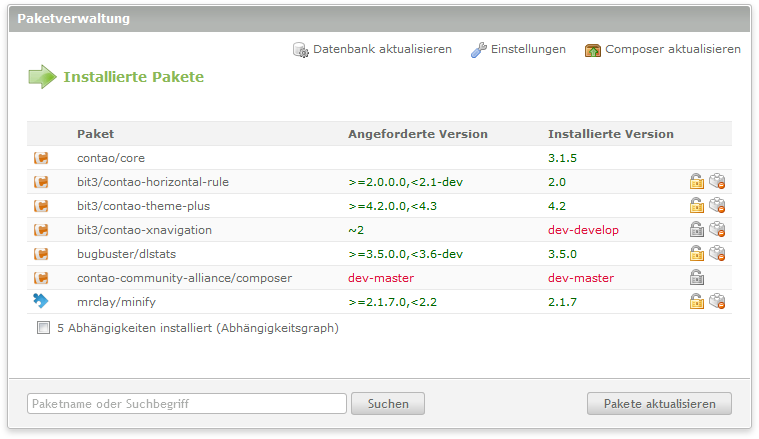Click the Angeforderte Version column header

point(418,134)
